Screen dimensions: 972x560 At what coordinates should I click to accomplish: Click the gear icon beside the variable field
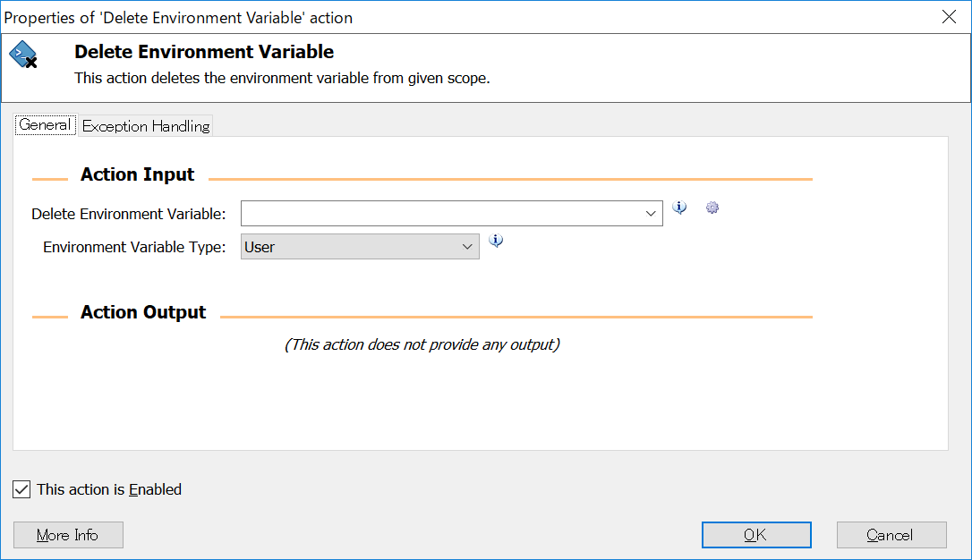(712, 208)
